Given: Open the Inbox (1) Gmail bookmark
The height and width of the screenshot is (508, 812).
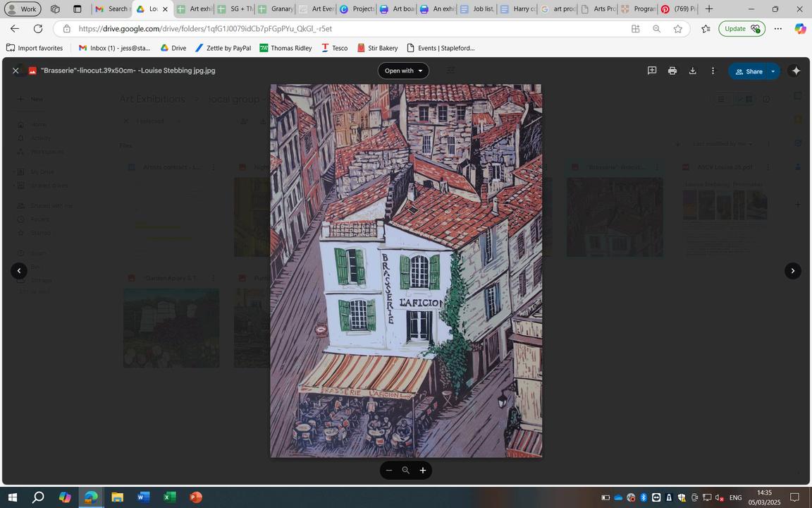Looking at the screenshot, I should (x=114, y=48).
